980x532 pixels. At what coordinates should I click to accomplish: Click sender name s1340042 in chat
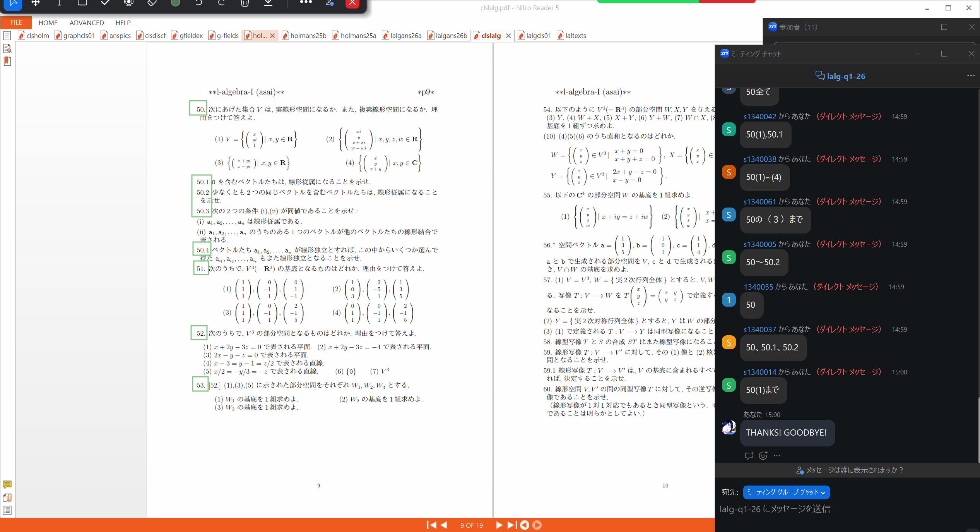click(x=759, y=117)
